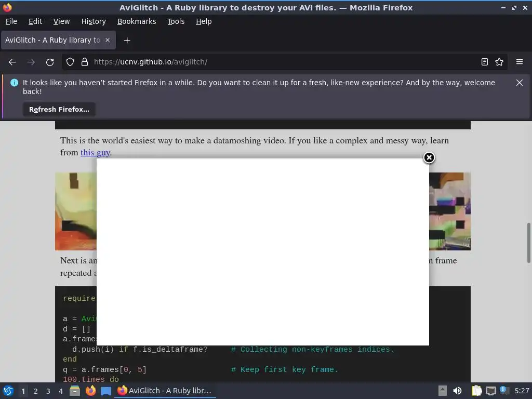
Task: Open the right glitch thumbnail image
Action: [x=450, y=211]
